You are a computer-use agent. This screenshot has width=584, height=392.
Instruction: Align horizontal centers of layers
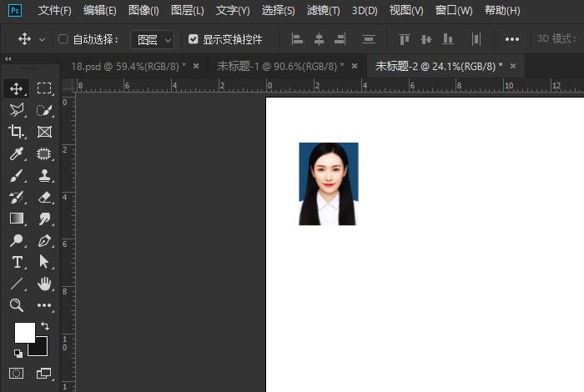[319, 39]
